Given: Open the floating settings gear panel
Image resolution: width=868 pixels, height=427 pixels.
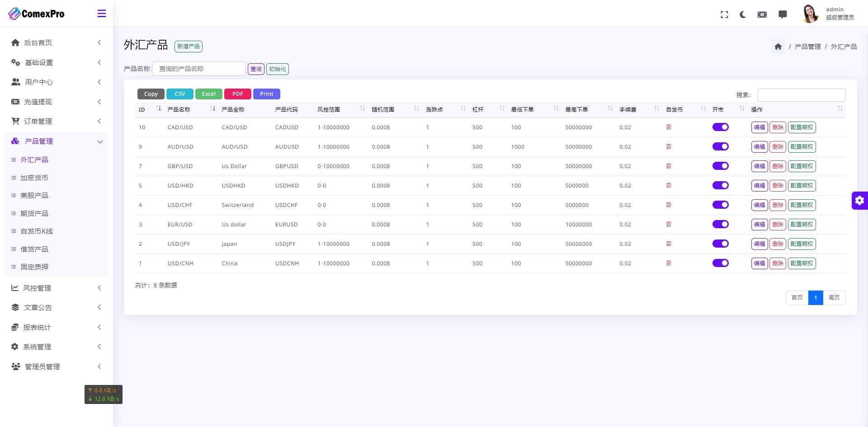Looking at the screenshot, I should (x=859, y=200).
